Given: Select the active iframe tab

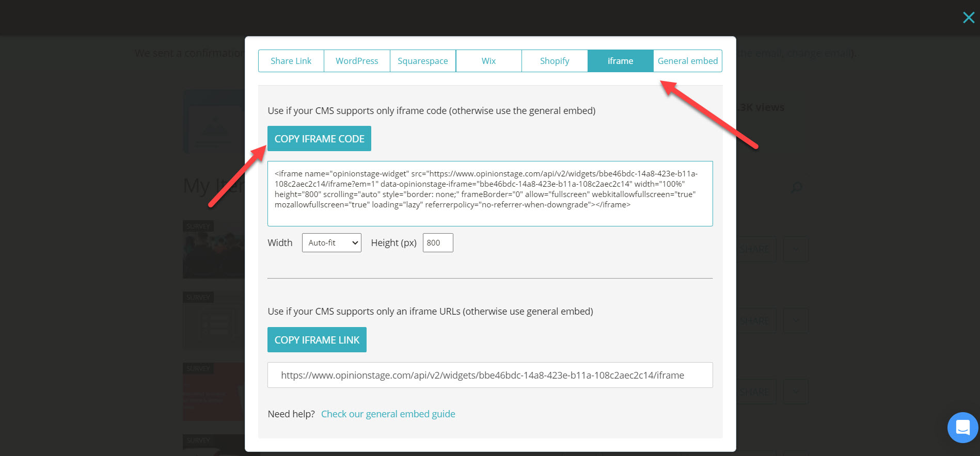Looking at the screenshot, I should point(620,61).
